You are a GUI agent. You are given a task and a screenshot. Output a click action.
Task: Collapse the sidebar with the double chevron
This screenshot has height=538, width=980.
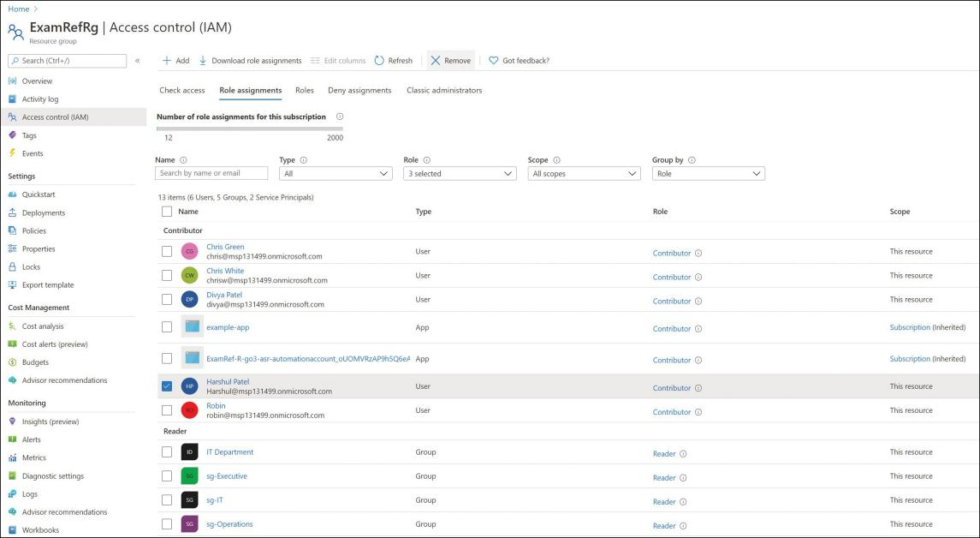[138, 61]
